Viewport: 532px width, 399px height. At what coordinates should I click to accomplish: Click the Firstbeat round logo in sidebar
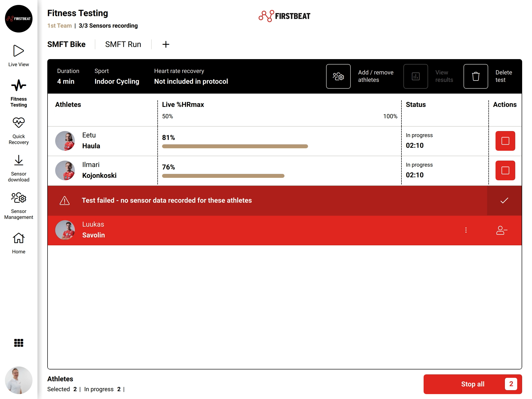coord(19,19)
